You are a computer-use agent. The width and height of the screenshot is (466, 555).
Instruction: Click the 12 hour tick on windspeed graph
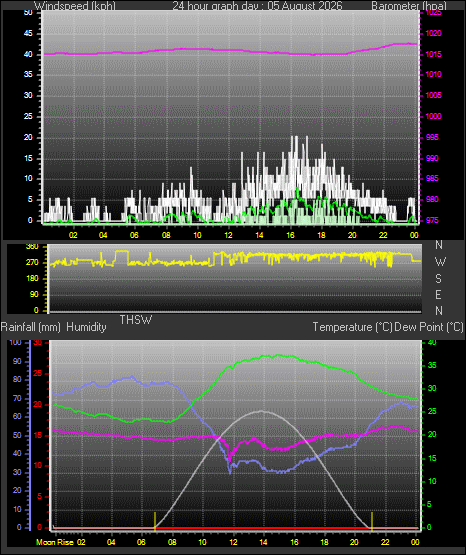(x=228, y=235)
